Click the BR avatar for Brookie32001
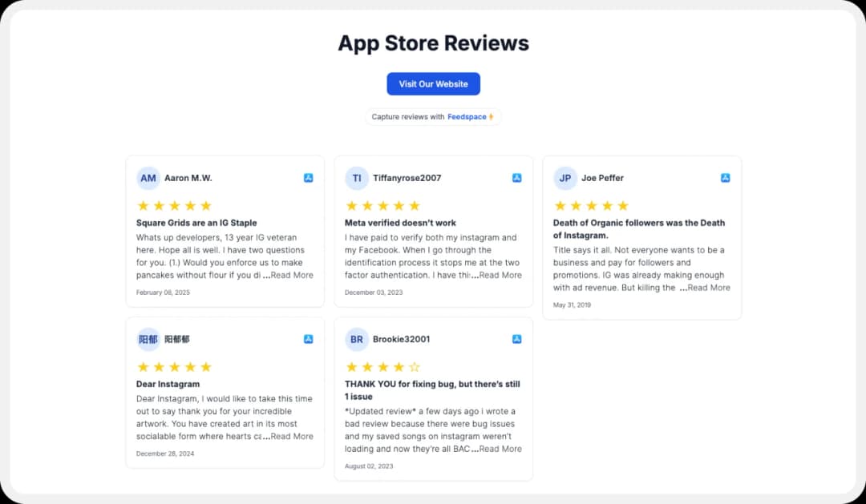 point(357,339)
